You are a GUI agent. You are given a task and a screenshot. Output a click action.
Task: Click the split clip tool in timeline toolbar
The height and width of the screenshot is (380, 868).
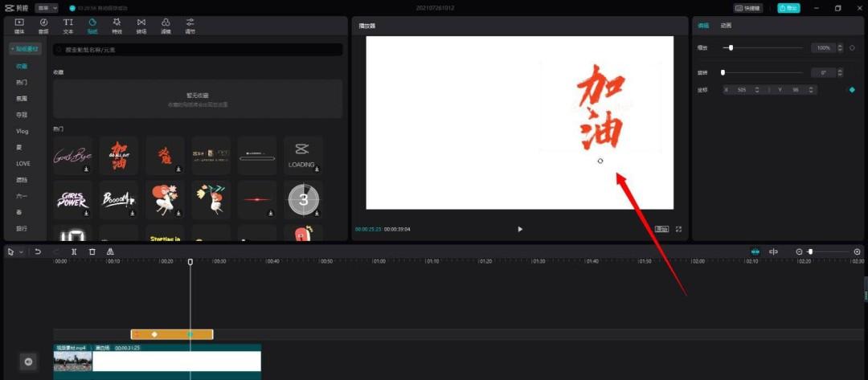click(74, 251)
